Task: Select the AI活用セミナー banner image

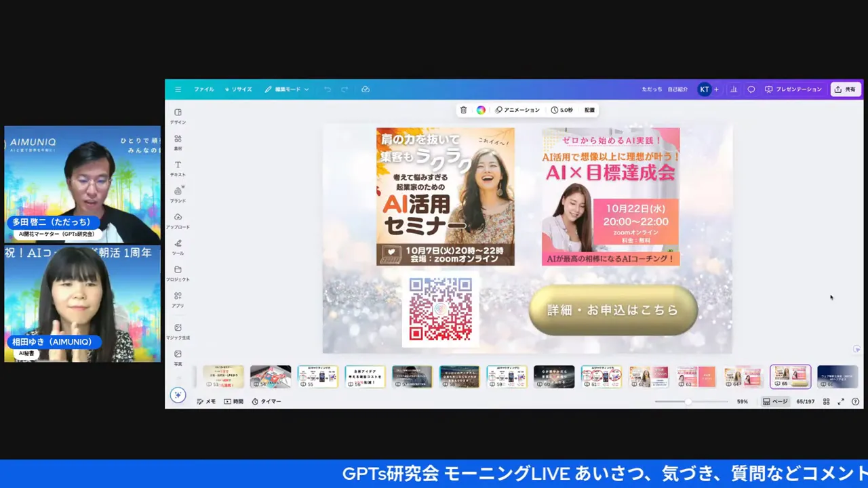Action: [x=446, y=197]
